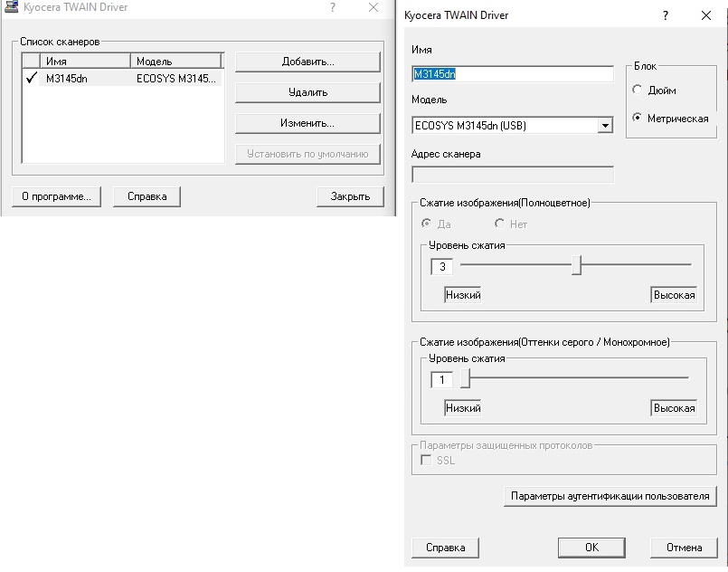This screenshot has height=572, width=728.
Task: Confirm with the OK button
Action: pyautogui.click(x=591, y=548)
